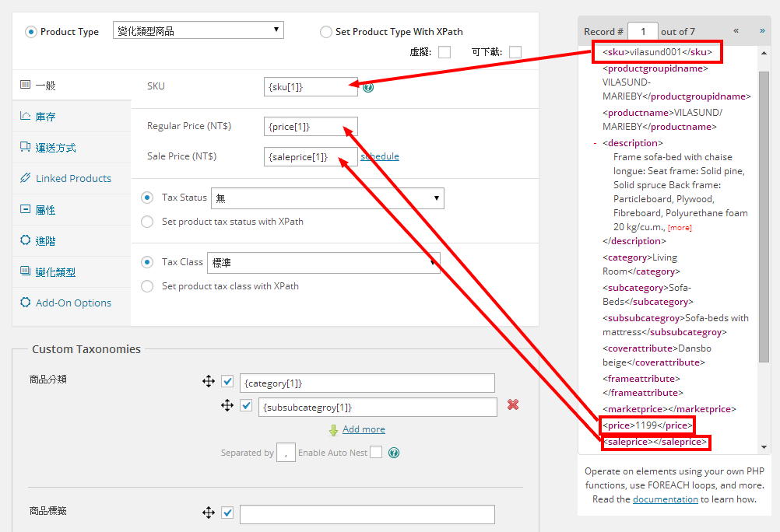
Task: Click the Regular Price input field
Action: click(x=310, y=126)
